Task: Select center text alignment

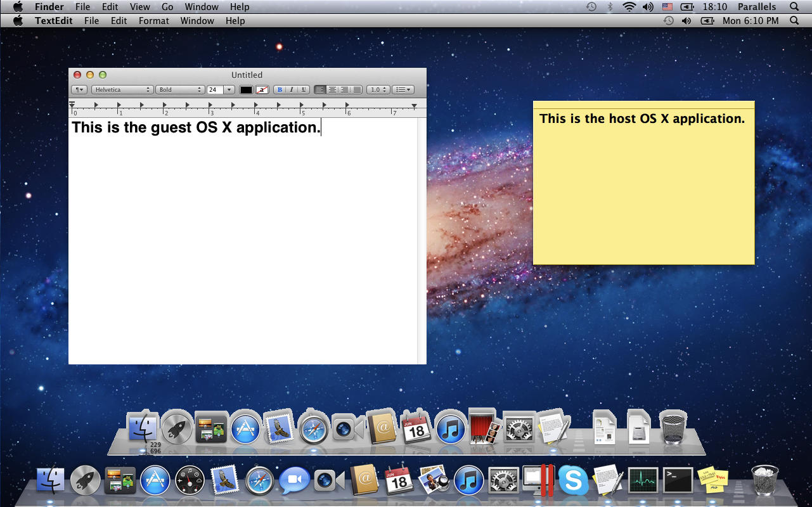Action: [x=332, y=89]
